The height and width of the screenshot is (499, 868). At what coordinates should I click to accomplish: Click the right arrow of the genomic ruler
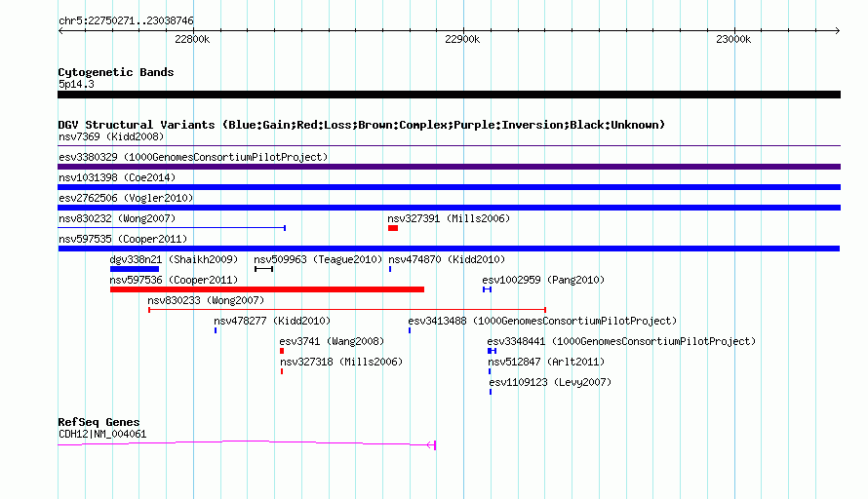(x=837, y=31)
